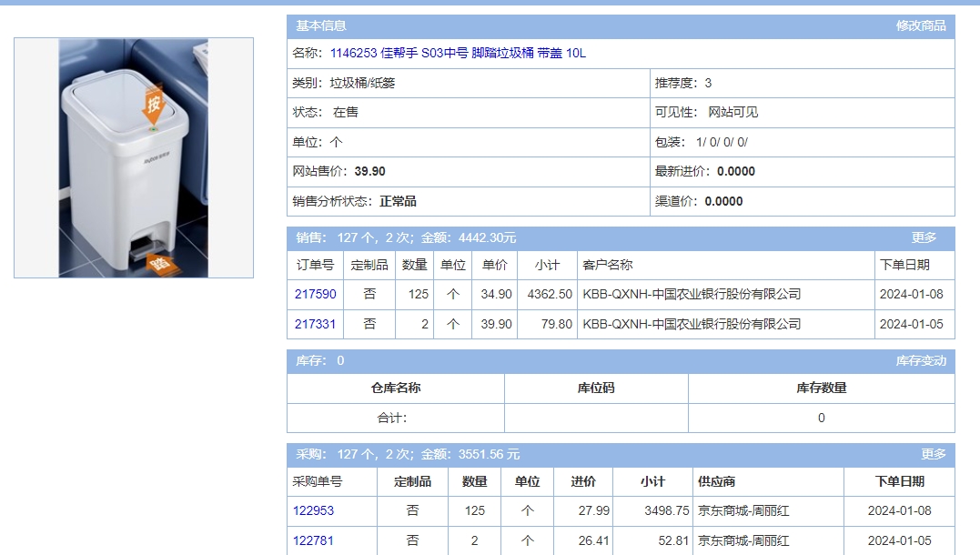This screenshot has height=555, width=980.
Task: Select the 最新进价 value 0.0000
Action: click(x=736, y=171)
